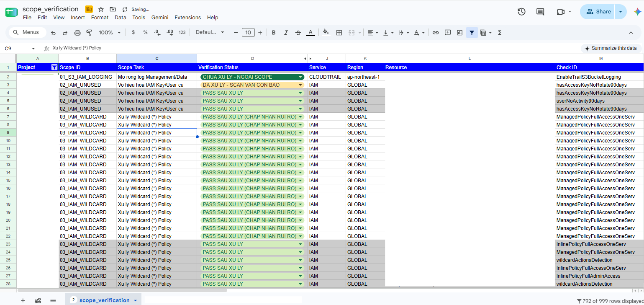644x305 pixels.
Task: Open DA XU LY - SCAN VAN CON BAO dropdown
Action: click(x=300, y=85)
